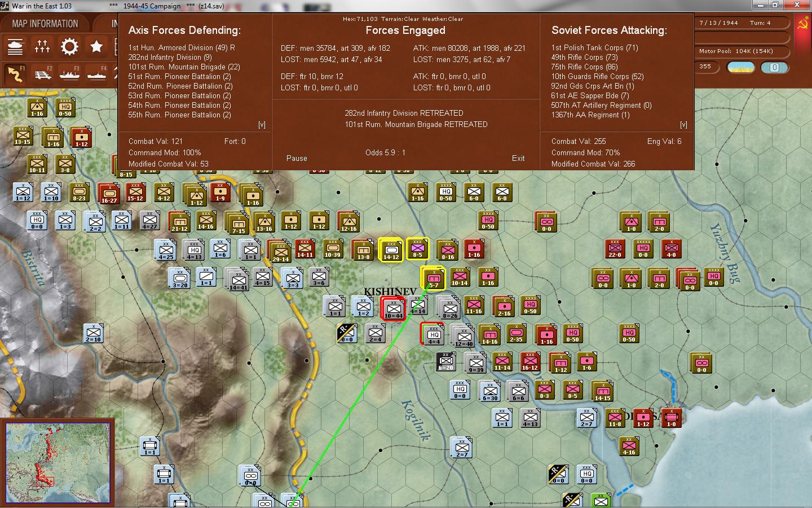812x508 pixels.
Task: Select the 14=41 Axis infantry stack
Action: tap(238, 280)
